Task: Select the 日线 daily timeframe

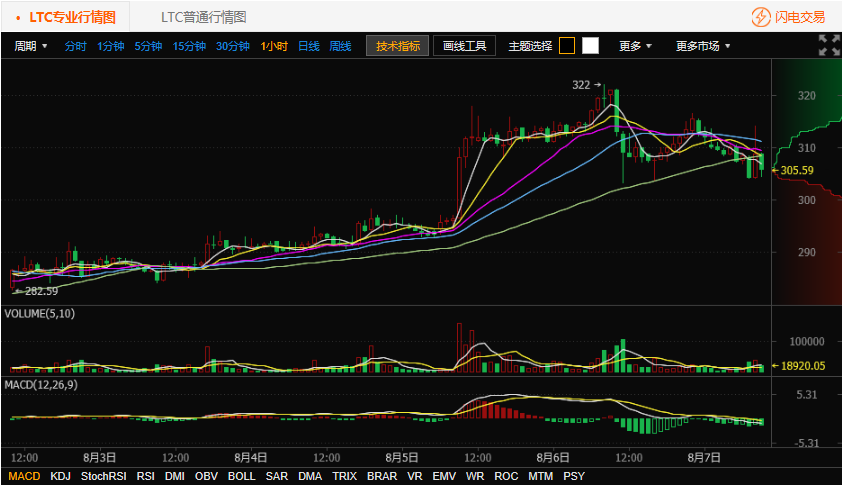Action: tap(308, 46)
